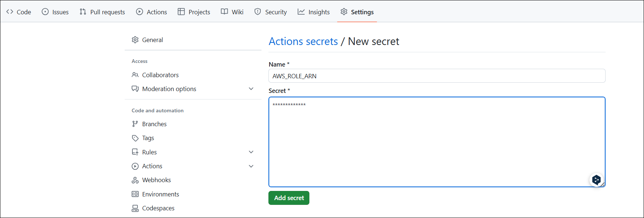Click the Environments icon in the sidebar
The width and height of the screenshot is (644, 218).
pyautogui.click(x=135, y=194)
